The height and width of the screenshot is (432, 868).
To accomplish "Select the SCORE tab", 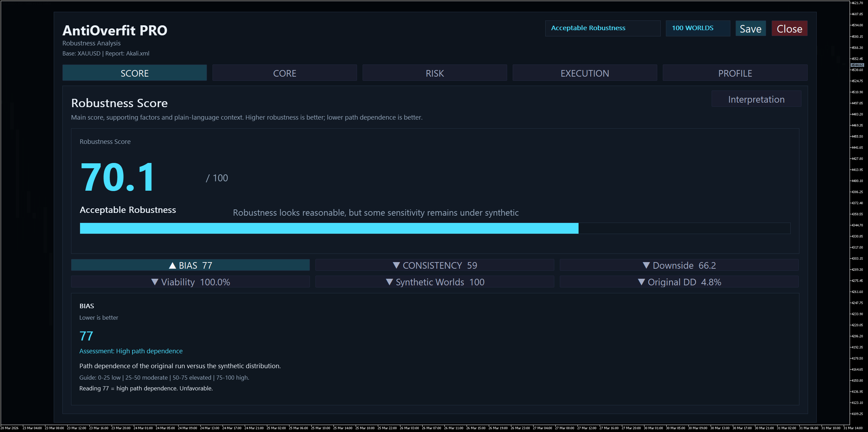I will coord(134,73).
